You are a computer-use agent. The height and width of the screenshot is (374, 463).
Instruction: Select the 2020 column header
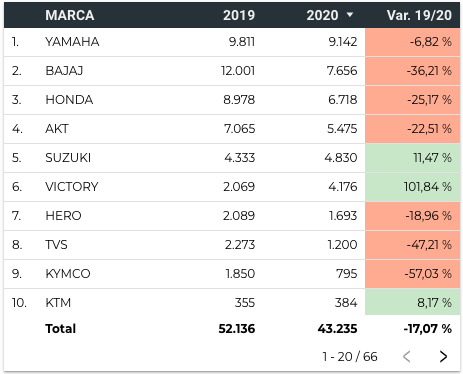322,15
